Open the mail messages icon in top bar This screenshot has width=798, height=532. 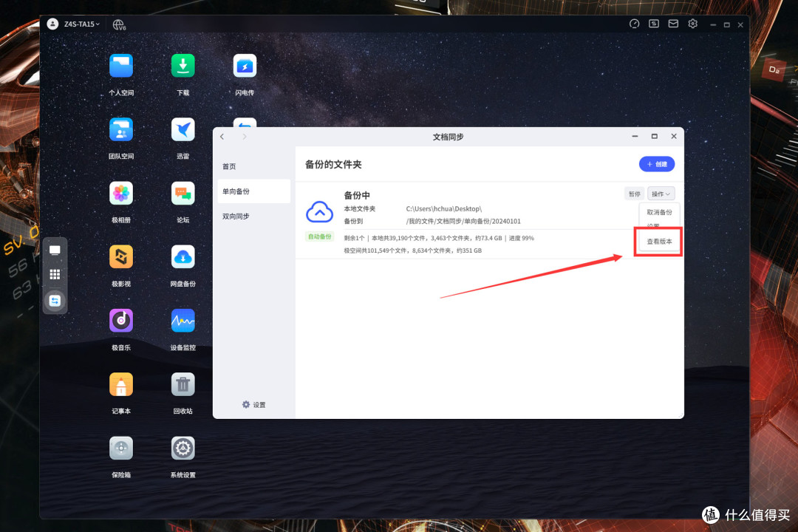coord(673,24)
